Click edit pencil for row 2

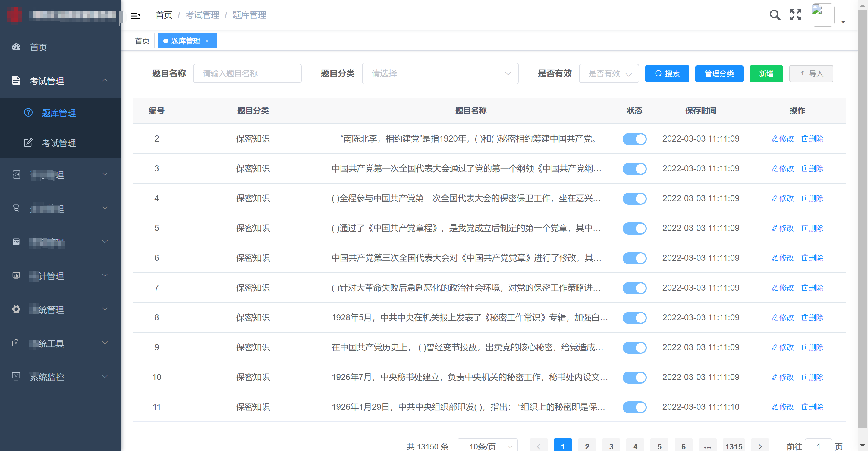(775, 139)
